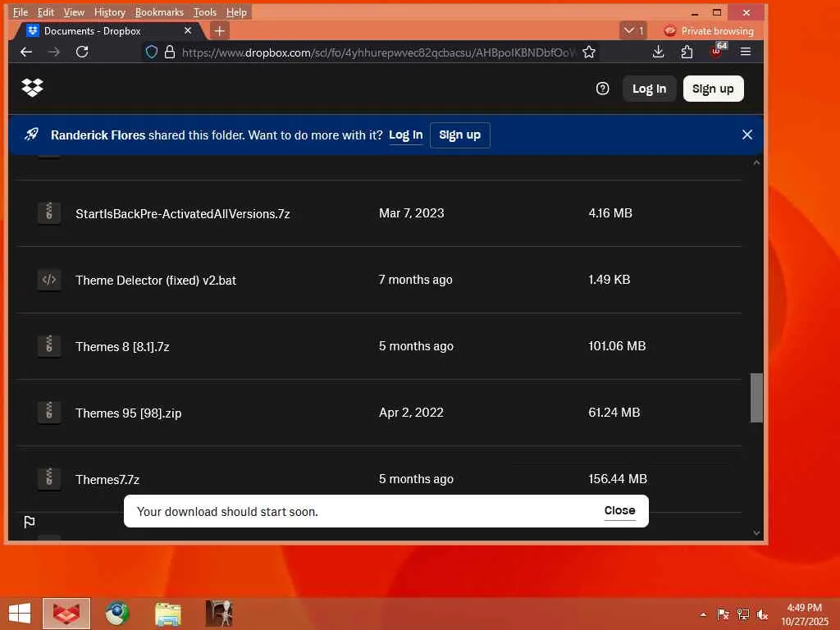Open the History menu
The height and width of the screenshot is (630, 840).
[109, 11]
